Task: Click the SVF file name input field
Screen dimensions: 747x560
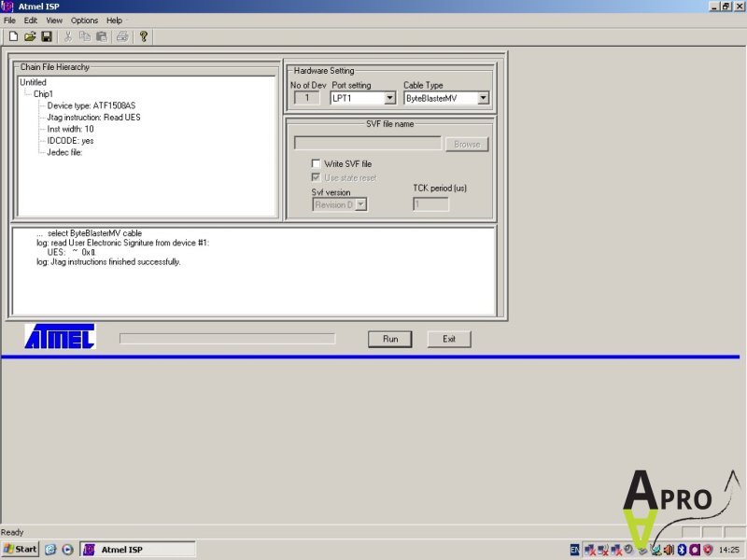Action: pyautogui.click(x=368, y=143)
